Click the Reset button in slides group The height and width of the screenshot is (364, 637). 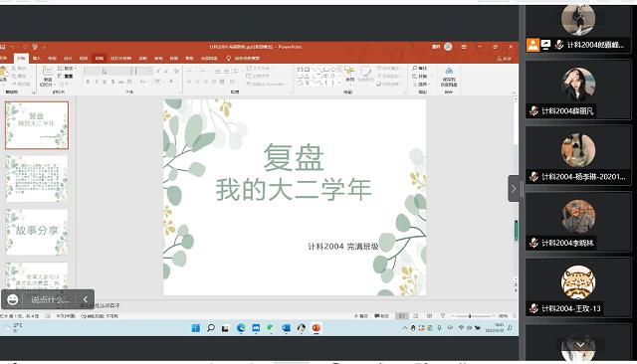pyautogui.click(x=66, y=77)
